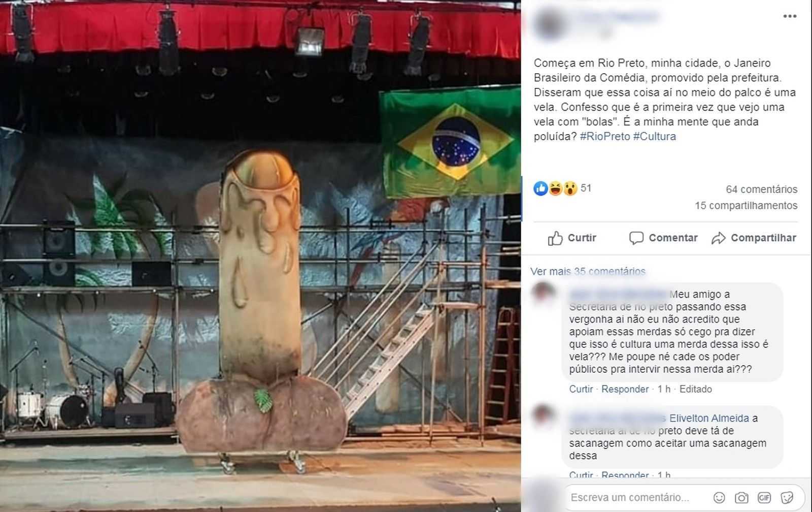Open the post options three-dot menu
This screenshot has width=812, height=512.
790,16
